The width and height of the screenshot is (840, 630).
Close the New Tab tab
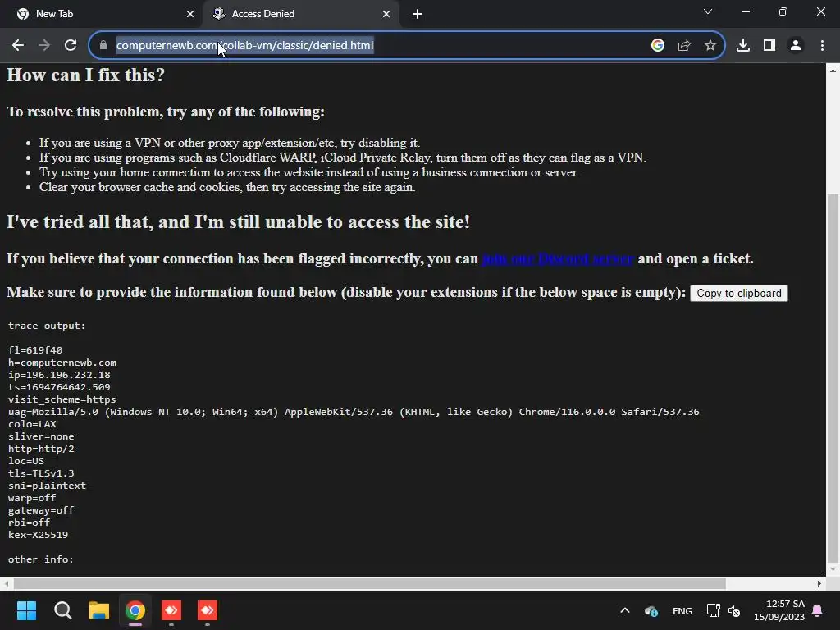coord(190,14)
